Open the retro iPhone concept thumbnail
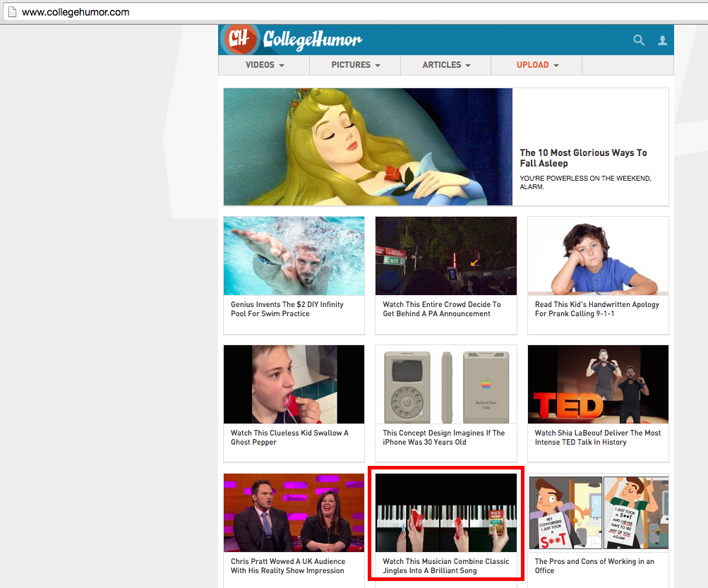Image resolution: width=708 pixels, height=588 pixels. pos(446,384)
